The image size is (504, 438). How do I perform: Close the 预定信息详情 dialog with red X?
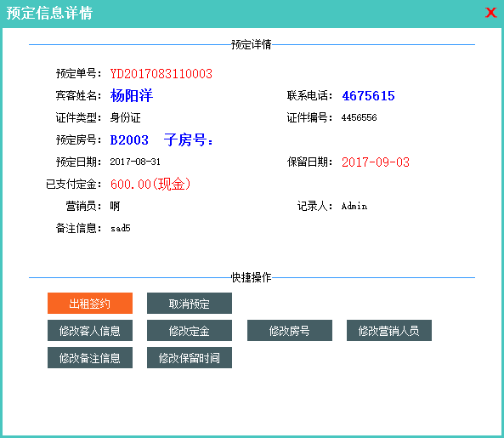click(x=490, y=13)
